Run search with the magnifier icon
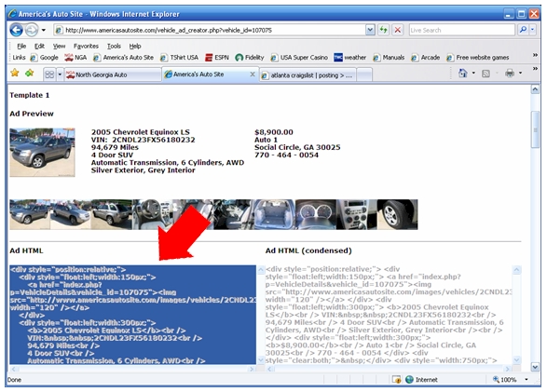 (523, 30)
